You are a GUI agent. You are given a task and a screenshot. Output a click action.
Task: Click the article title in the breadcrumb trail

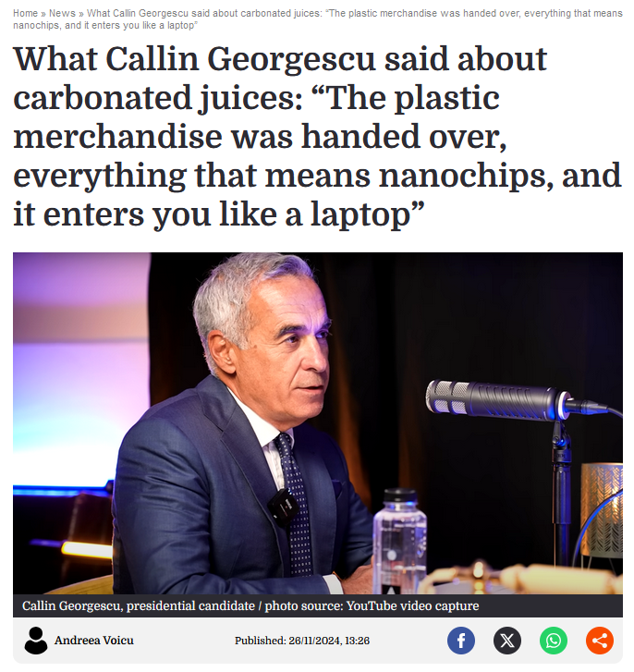click(x=317, y=19)
